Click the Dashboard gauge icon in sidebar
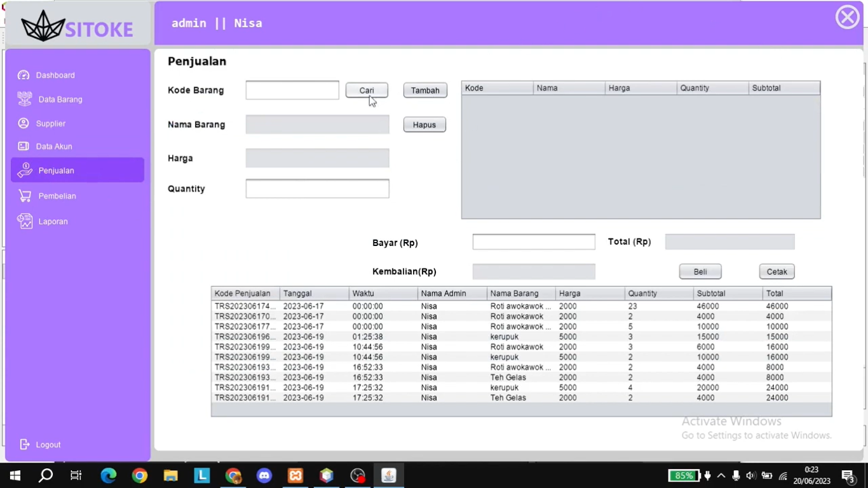Image resolution: width=868 pixels, height=488 pixels. tap(24, 75)
